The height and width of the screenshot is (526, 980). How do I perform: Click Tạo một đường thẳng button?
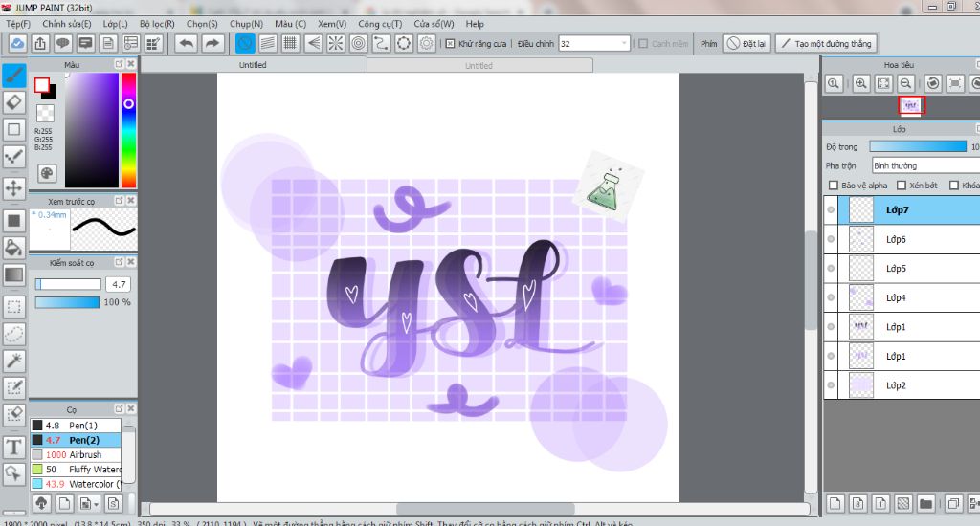click(826, 44)
